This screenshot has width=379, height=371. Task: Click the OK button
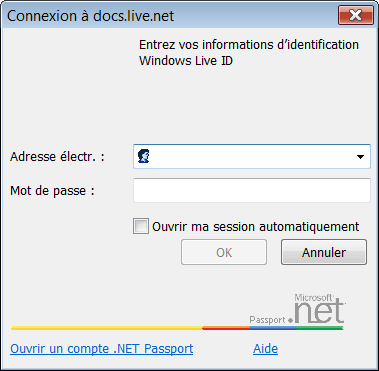pyautogui.click(x=224, y=252)
